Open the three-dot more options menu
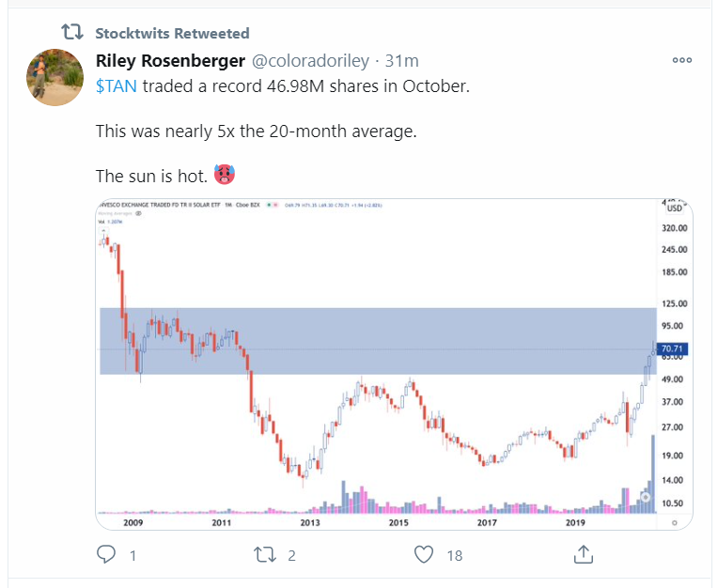The width and height of the screenshot is (718, 588). point(682,60)
